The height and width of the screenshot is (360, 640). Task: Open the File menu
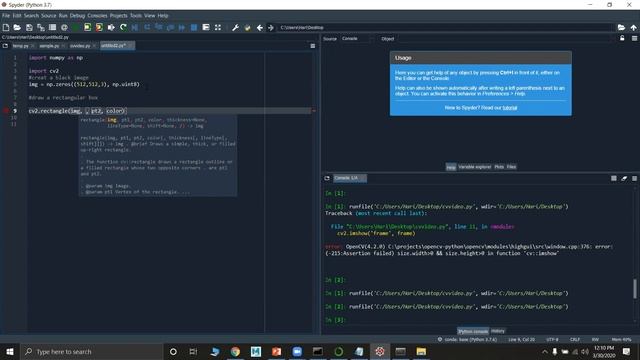coord(6,16)
